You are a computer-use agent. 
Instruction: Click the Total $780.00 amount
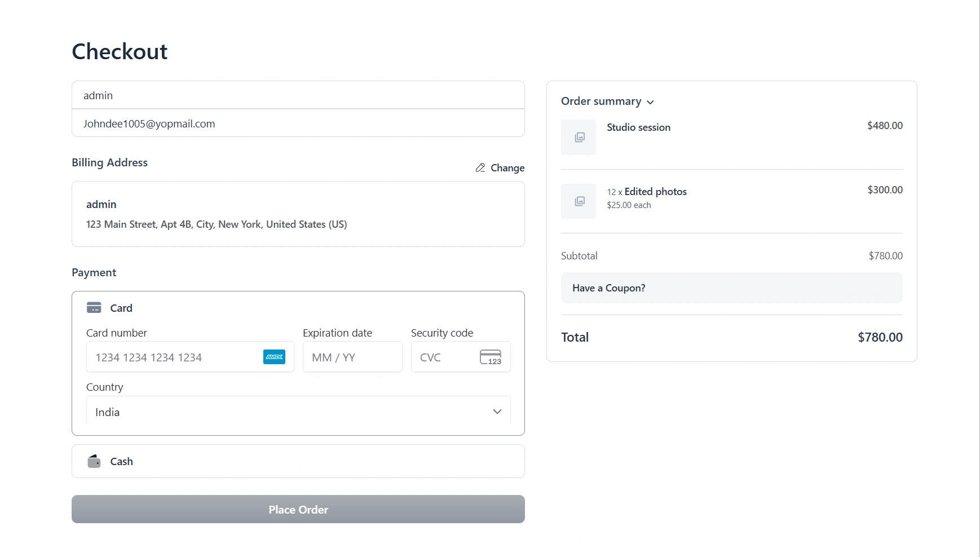point(880,337)
